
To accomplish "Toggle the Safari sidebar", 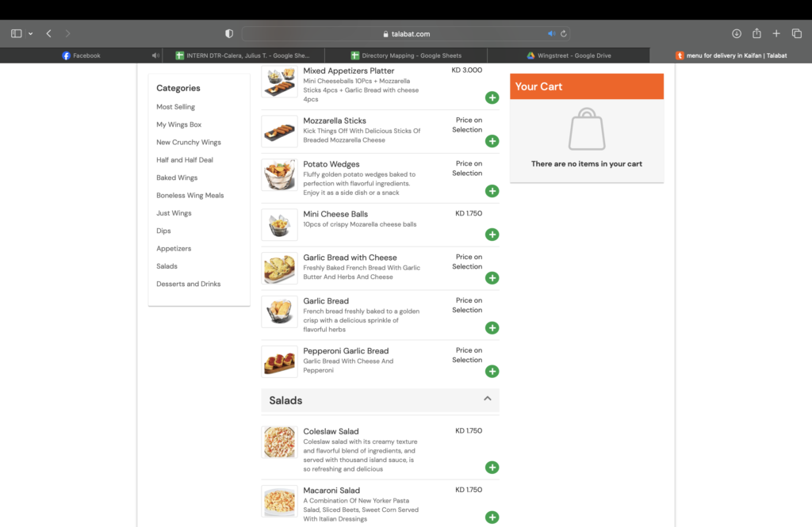I will pos(16,34).
